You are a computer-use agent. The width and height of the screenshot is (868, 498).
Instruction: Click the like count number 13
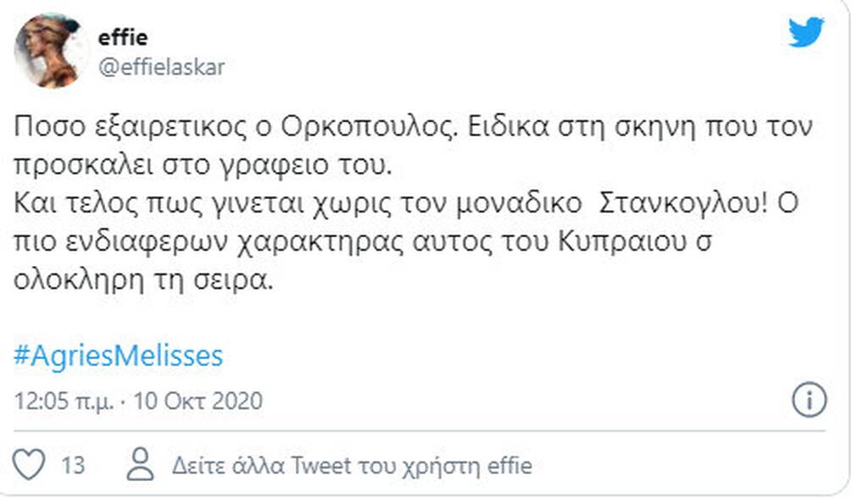(74, 465)
